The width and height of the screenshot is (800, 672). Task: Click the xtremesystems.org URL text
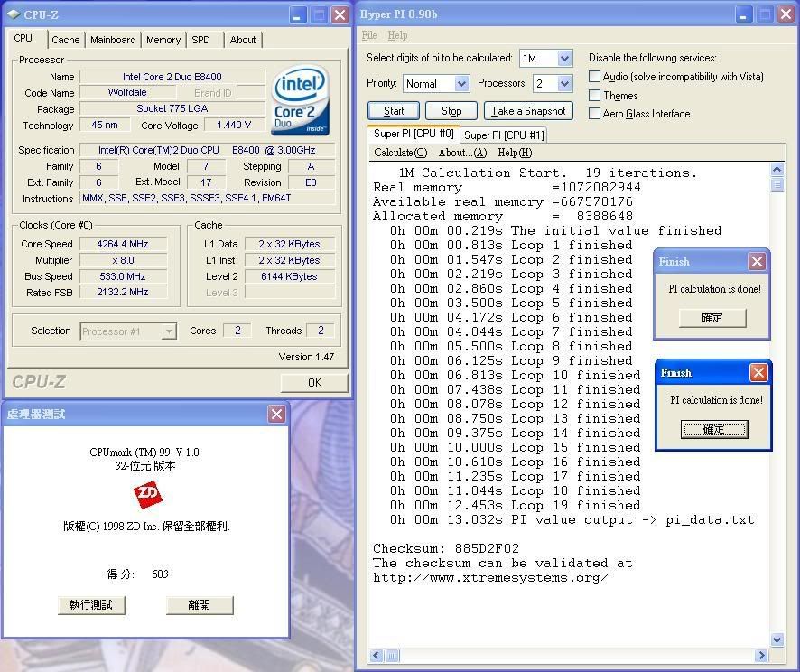[x=490, y=577]
